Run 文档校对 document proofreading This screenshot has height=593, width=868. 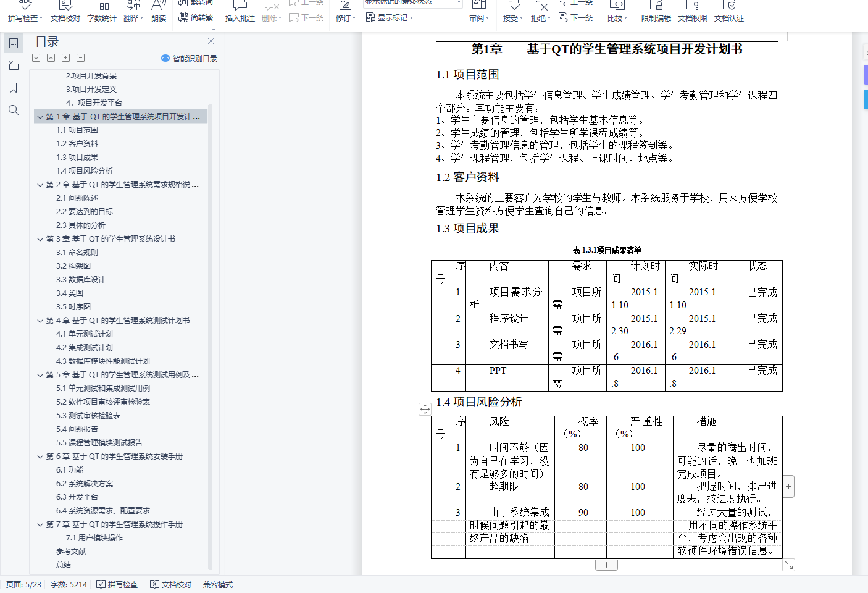[x=65, y=12]
